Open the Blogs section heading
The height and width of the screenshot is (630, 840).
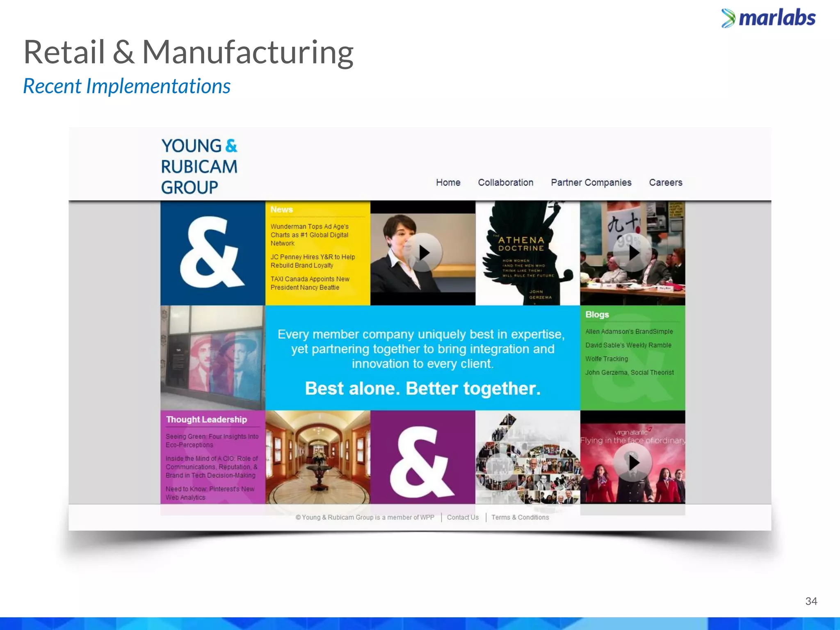597,315
